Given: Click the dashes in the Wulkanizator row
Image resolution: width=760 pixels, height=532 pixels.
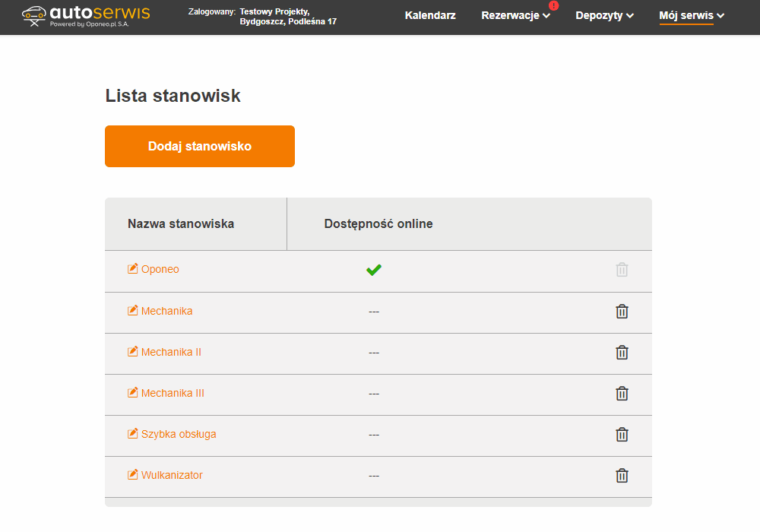Looking at the screenshot, I should [374, 477].
